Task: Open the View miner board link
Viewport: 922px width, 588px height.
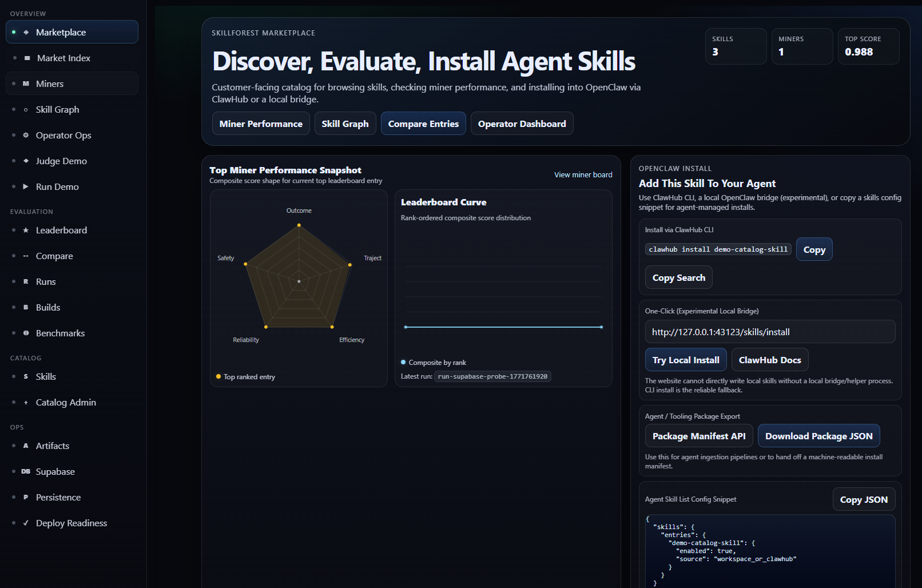Action: pos(583,174)
